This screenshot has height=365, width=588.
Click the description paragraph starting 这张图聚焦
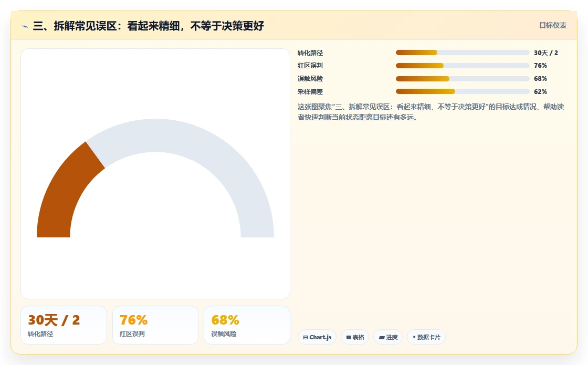[x=431, y=112]
